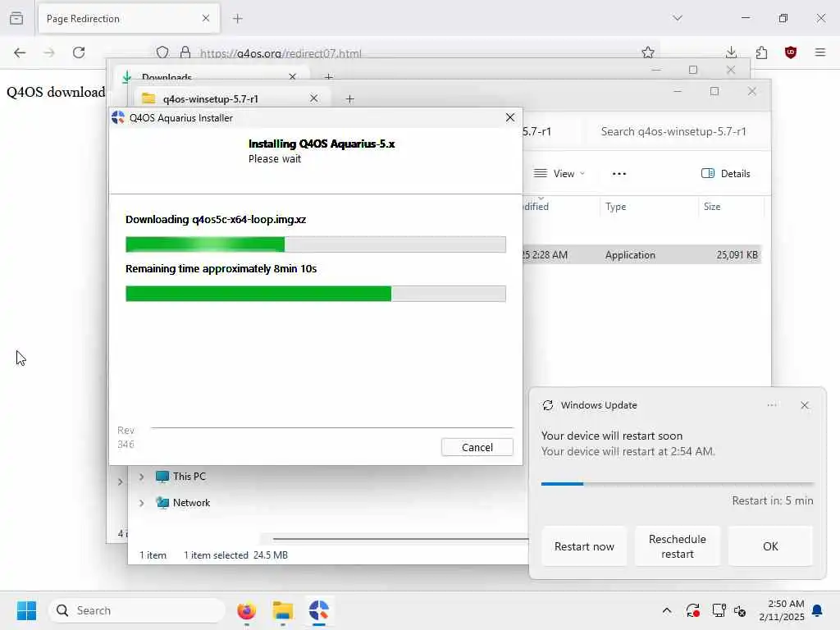The image size is (840, 630).
Task: Toggle the Details pane
Action: [726, 174]
